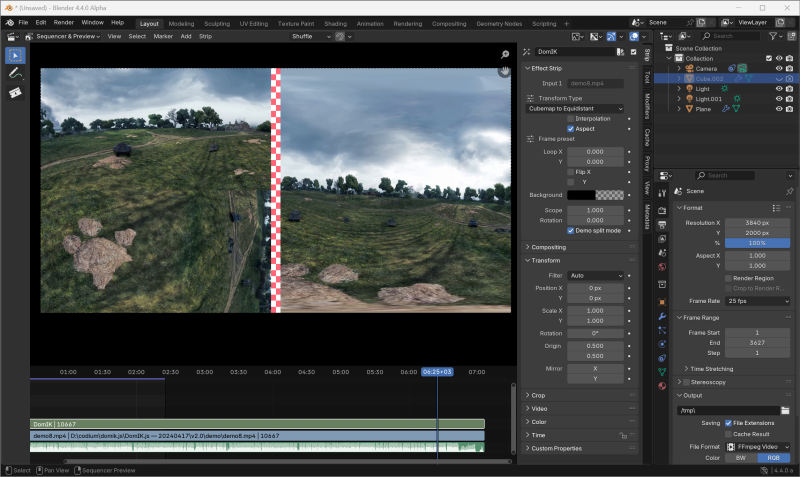
Task: Click the folder browse icon next to /tmp\
Action: tap(785, 410)
